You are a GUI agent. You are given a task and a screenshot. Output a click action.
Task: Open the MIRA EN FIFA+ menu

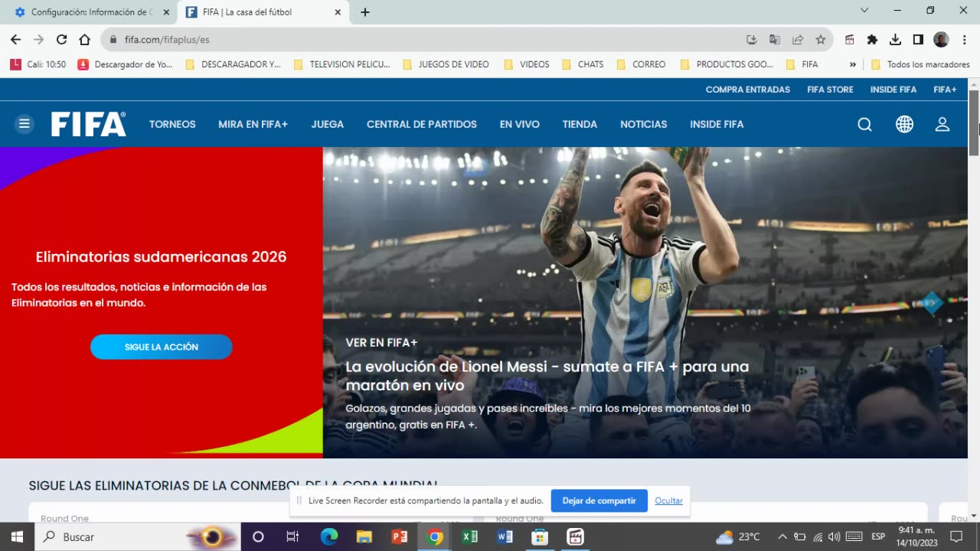tap(253, 124)
